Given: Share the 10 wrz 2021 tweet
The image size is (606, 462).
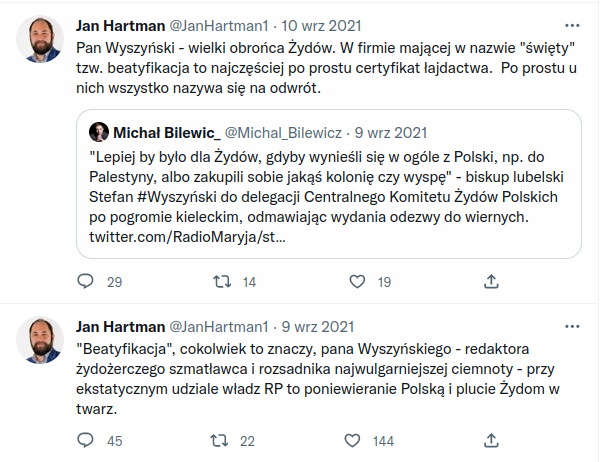Looking at the screenshot, I should 492,282.
